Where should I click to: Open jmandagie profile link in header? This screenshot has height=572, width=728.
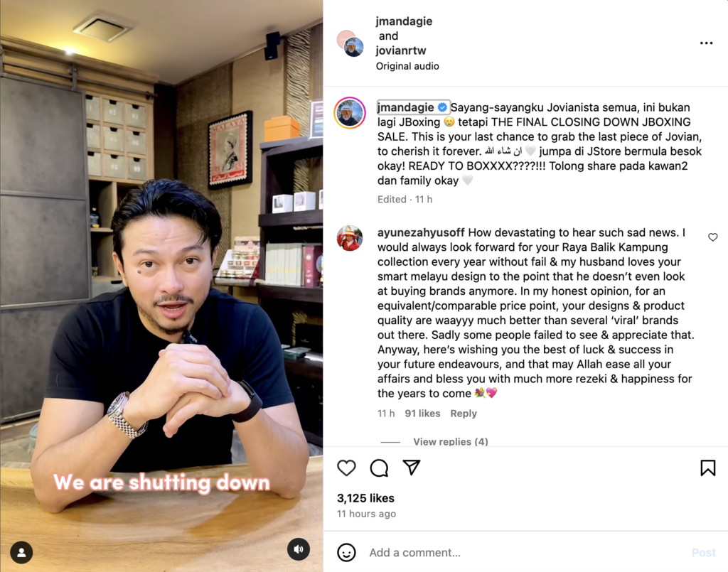click(404, 21)
